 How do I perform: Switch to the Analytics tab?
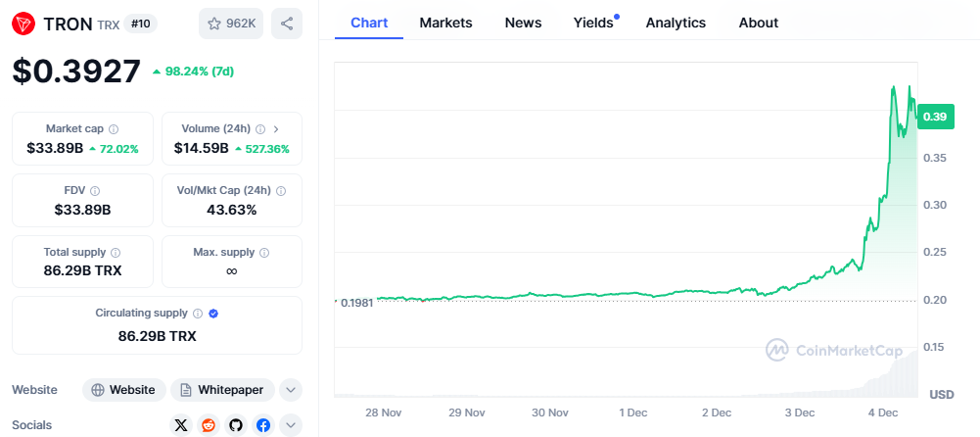tap(676, 23)
